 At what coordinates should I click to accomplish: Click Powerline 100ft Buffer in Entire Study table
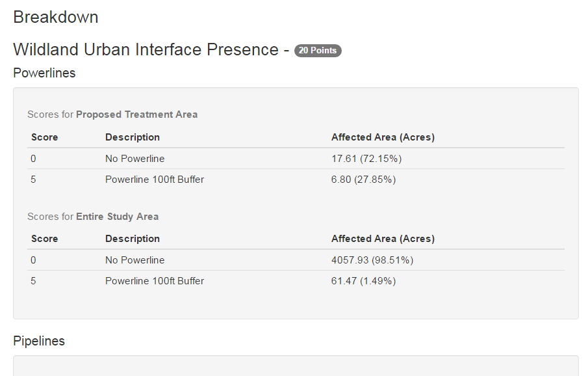coord(155,281)
